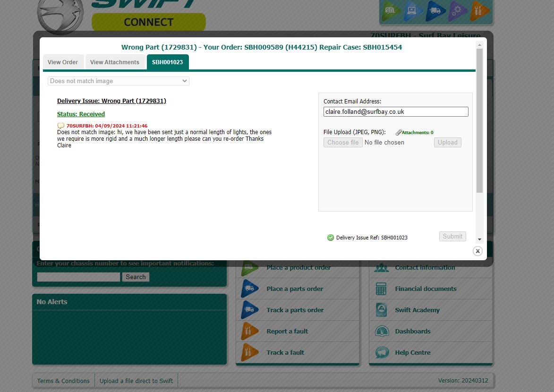
Task: Click the paperclip attachments icon
Action: [399, 133]
